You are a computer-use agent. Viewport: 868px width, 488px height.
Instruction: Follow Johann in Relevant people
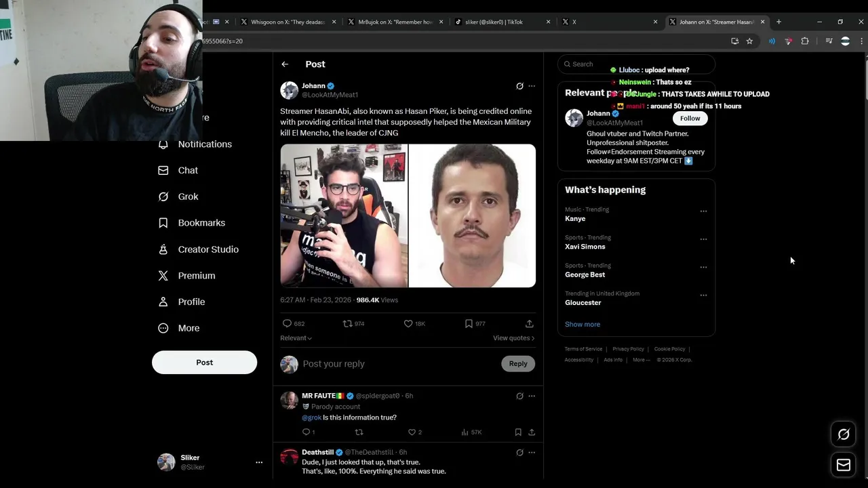[690, 119]
